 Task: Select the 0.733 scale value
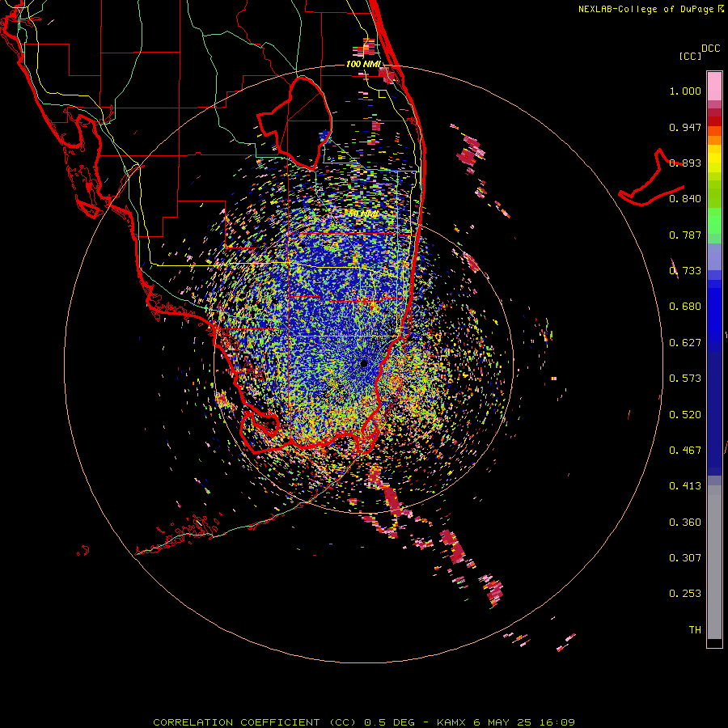click(685, 271)
